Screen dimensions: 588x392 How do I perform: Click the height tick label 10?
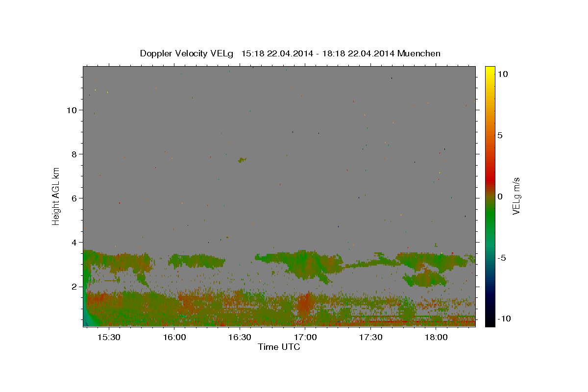pyautogui.click(x=71, y=110)
